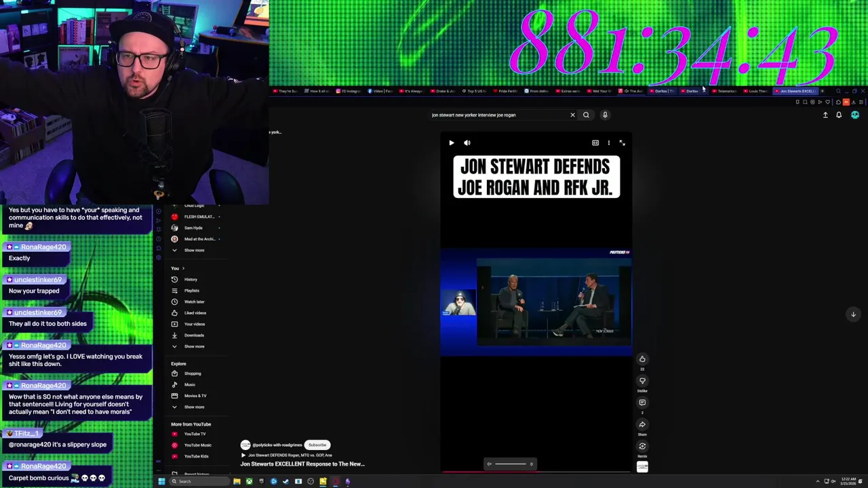Play the YouTube Short video

pos(452,143)
